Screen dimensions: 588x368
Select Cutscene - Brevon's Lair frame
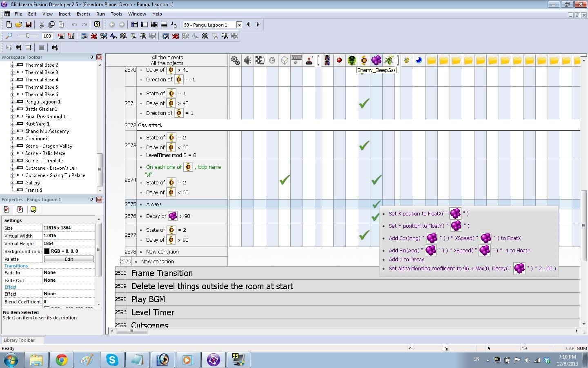click(51, 168)
